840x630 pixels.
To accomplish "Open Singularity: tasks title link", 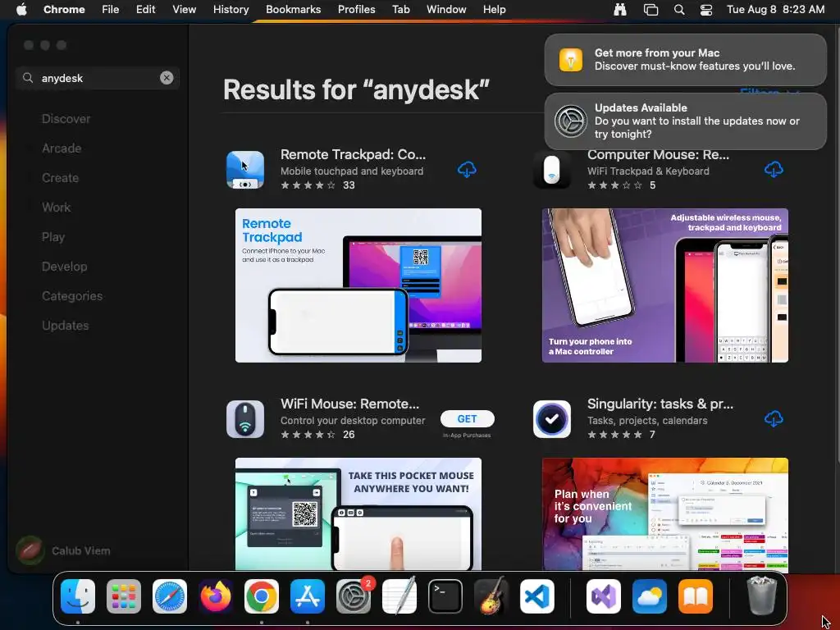I will point(660,404).
